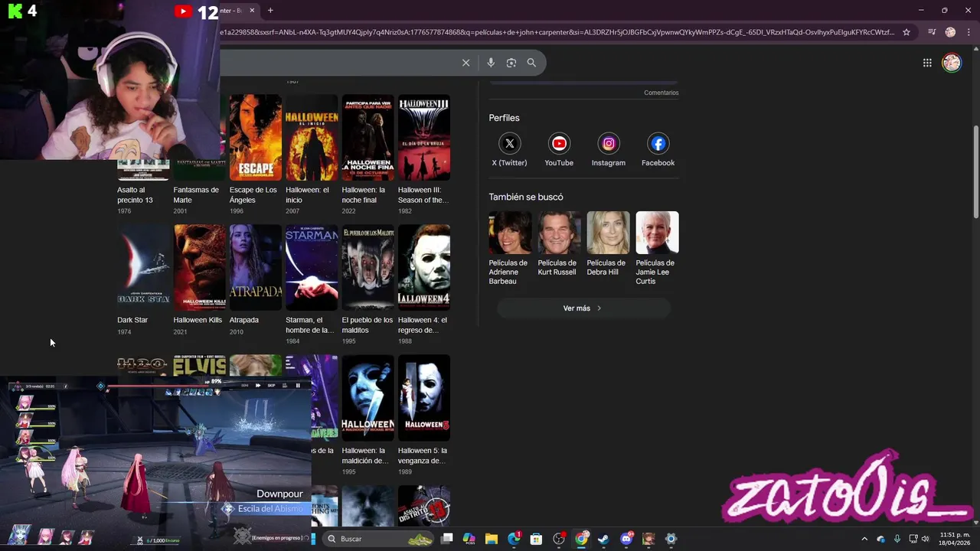Launch Microsoft 365 from the taskbar

(x=469, y=539)
